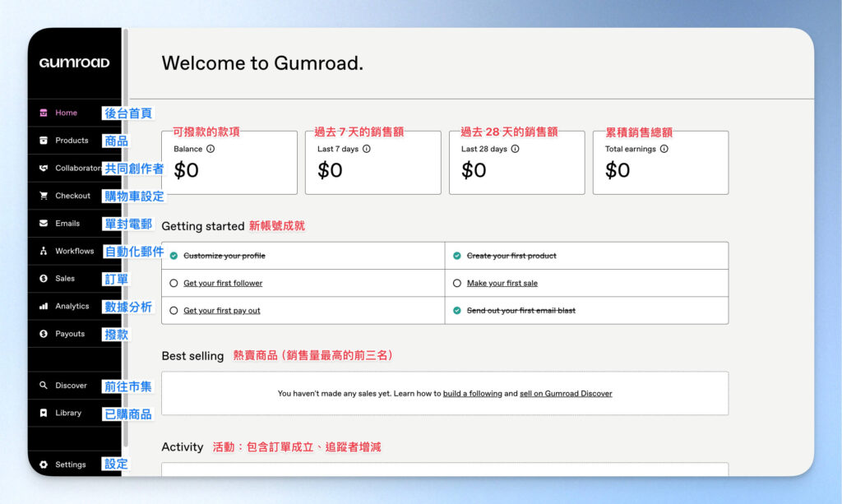Click the green check next to Send out your first email blast
Screen dimensions: 842x504
point(457,310)
